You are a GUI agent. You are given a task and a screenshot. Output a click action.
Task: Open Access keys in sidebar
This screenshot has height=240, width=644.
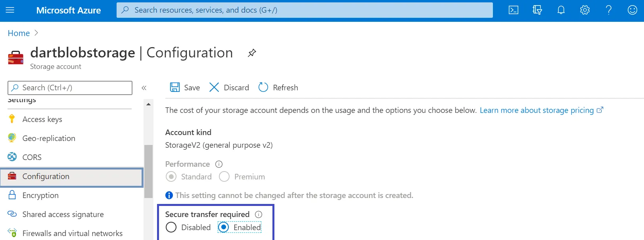[42, 119]
